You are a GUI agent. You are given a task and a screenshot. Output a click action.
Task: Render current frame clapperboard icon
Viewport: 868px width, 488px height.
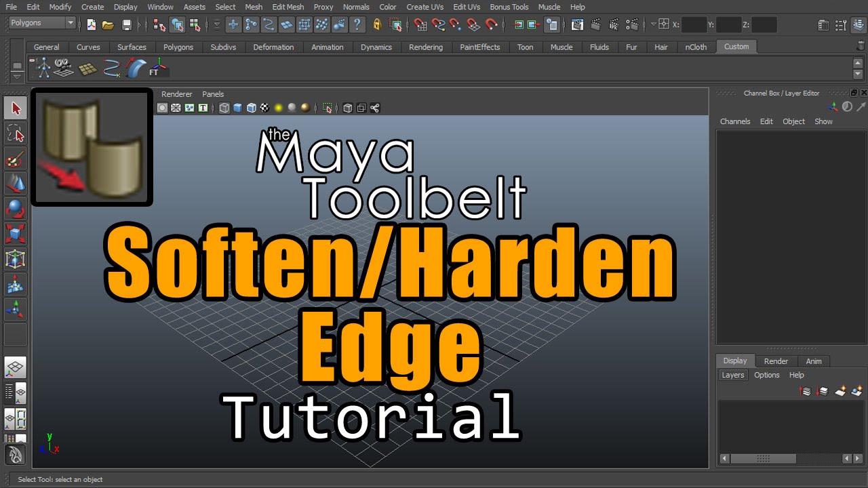[x=595, y=25]
